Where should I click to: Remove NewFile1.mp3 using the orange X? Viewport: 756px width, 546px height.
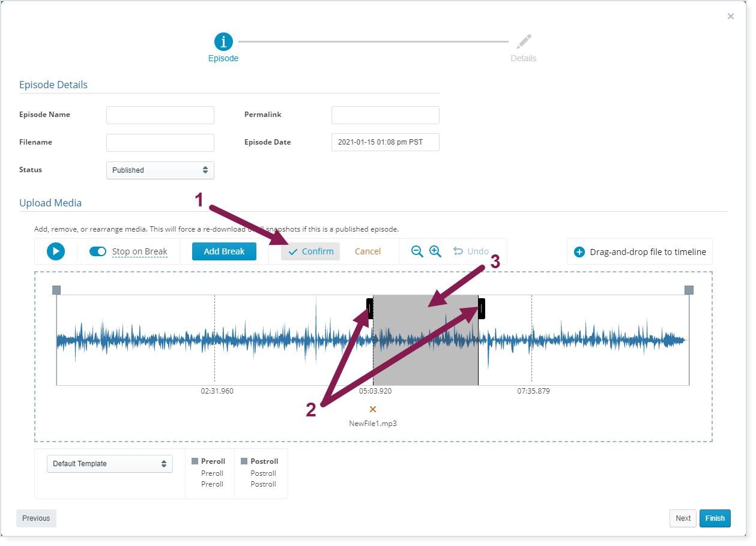[373, 409]
